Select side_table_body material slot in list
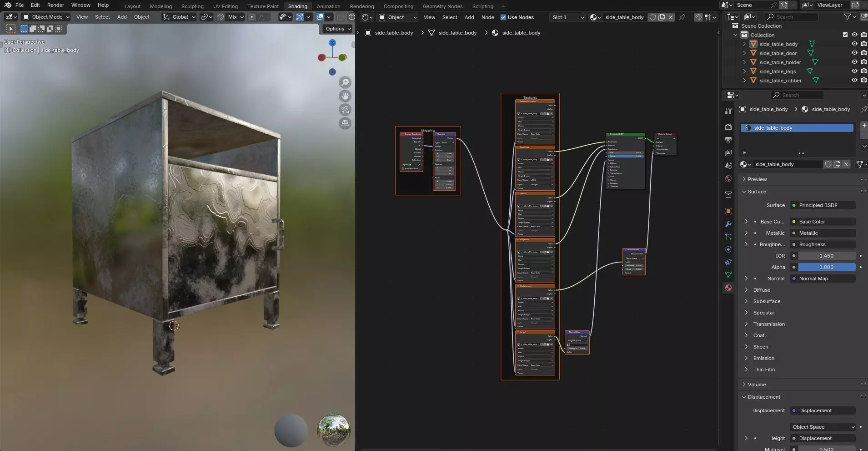Image resolution: width=868 pixels, height=451 pixels. pos(797,128)
